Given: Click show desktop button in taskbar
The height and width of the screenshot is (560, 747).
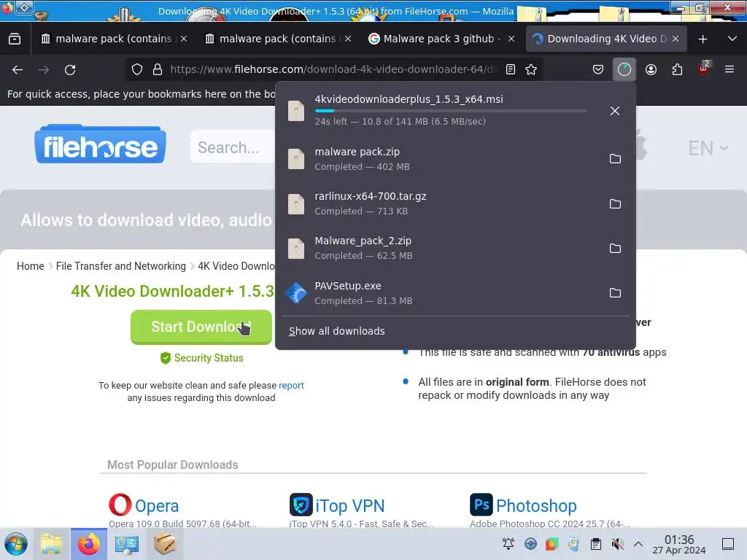Looking at the screenshot, I should 728,544.
